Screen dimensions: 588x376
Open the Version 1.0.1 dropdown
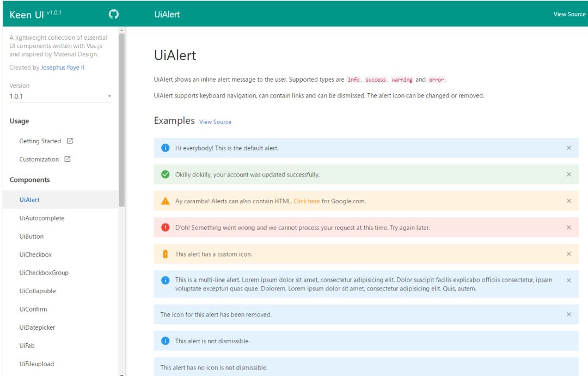(60, 96)
